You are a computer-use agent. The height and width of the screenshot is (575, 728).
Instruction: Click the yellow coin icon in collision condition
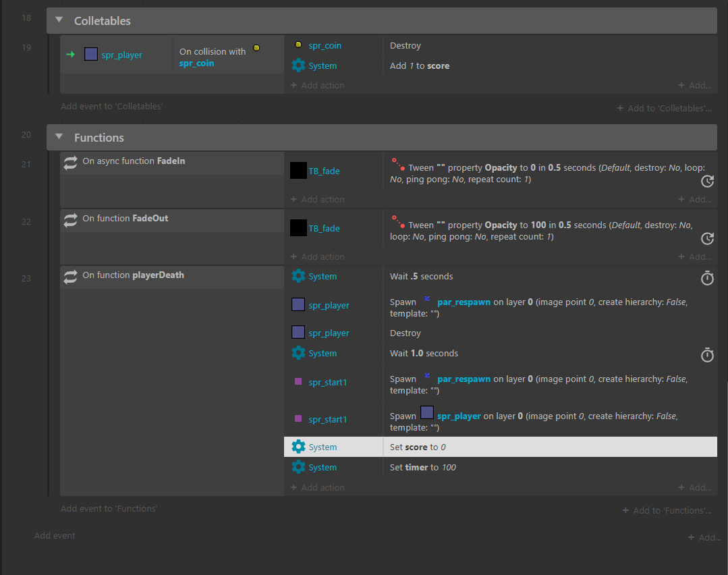(x=256, y=48)
